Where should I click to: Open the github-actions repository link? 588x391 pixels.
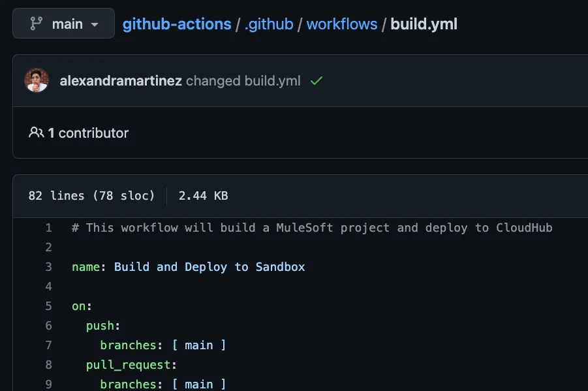point(177,24)
